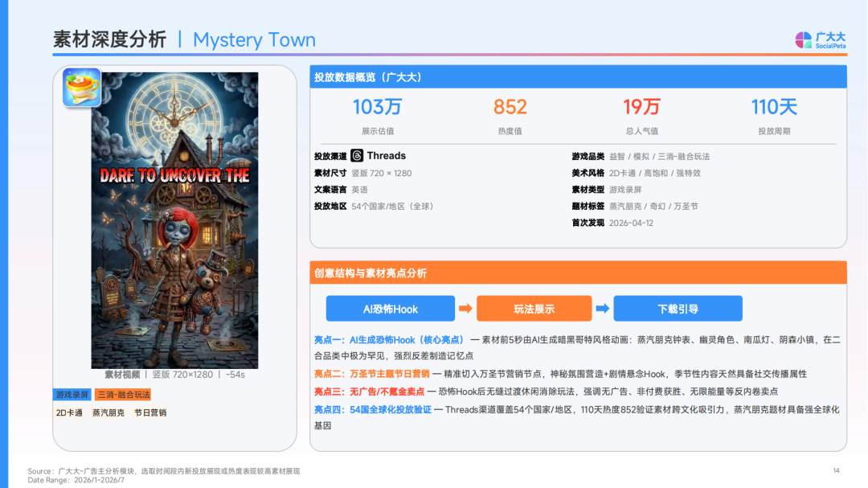The image size is (868, 488).
Task: Click the Threads channel logo icon
Action: coord(357,156)
